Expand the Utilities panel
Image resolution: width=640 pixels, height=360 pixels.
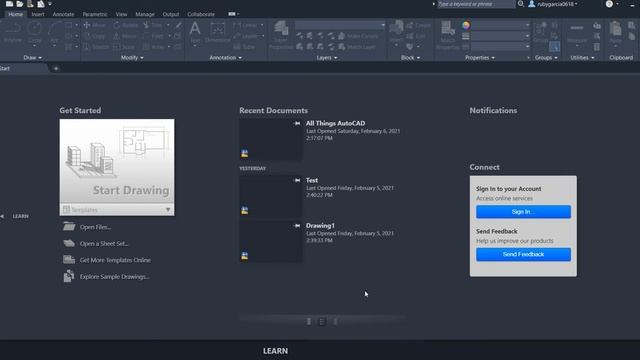point(582,58)
